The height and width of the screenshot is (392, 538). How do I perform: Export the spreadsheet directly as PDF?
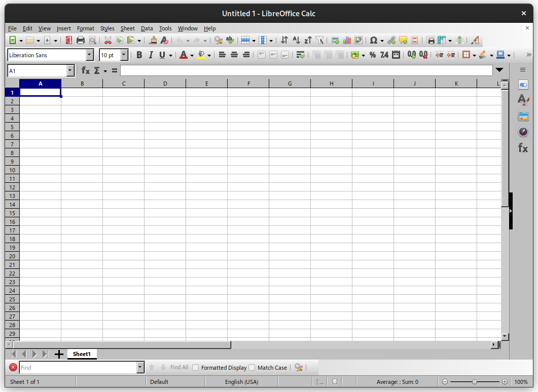pyautogui.click(x=68, y=40)
